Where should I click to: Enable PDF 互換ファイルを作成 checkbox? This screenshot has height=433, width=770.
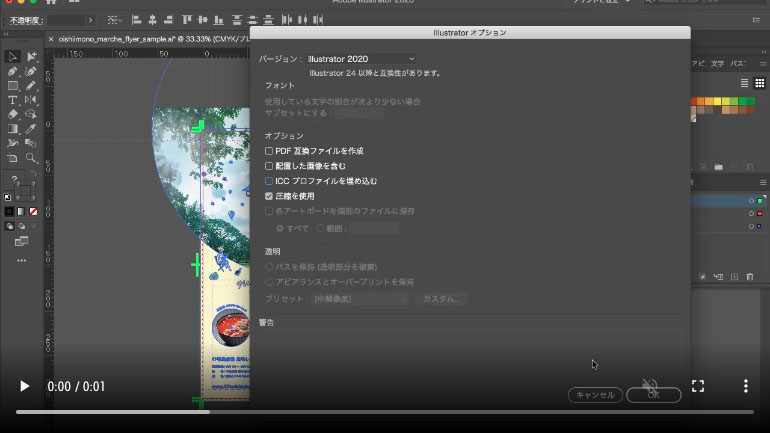tap(269, 151)
